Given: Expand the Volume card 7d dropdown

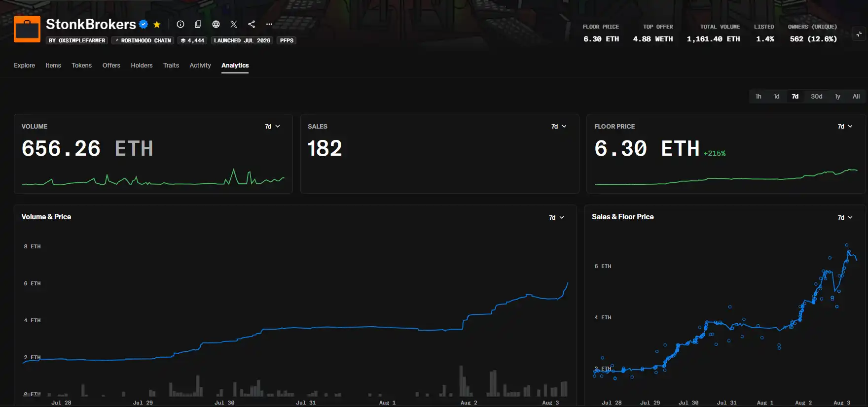Looking at the screenshot, I should [x=273, y=127].
